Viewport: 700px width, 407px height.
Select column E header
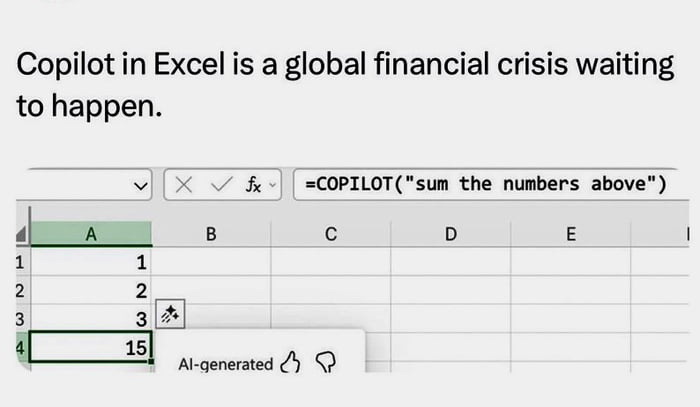tap(570, 235)
